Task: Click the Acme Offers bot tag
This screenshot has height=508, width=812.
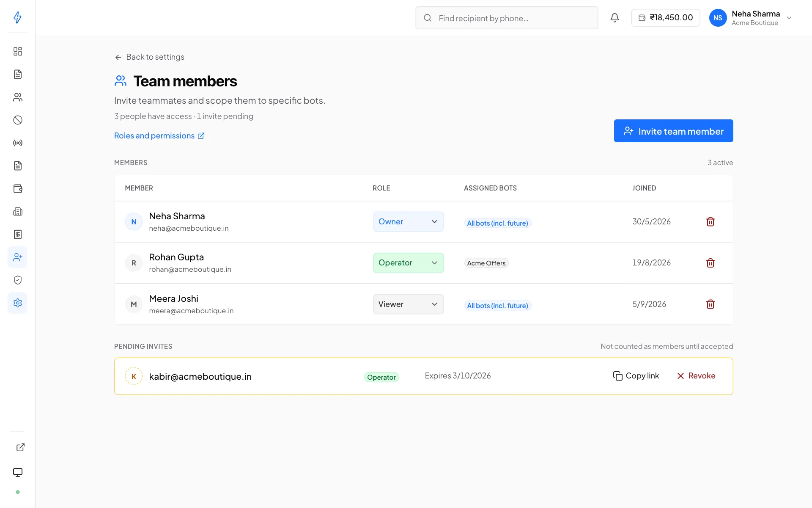Action: coord(486,263)
